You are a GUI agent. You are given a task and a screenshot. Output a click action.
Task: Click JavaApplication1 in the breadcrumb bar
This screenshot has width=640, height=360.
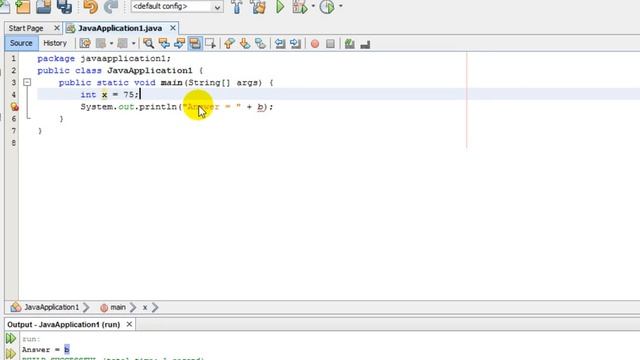pos(51,307)
